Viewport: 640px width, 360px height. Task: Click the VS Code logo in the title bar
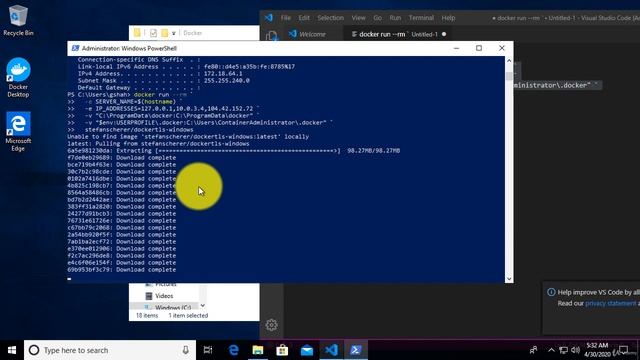click(269, 18)
